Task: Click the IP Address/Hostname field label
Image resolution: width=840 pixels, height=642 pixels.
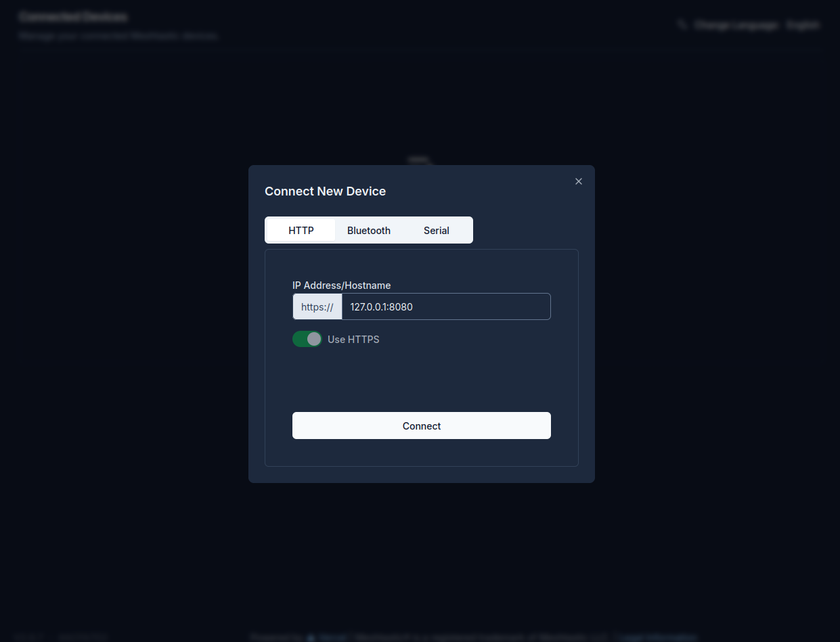Action: (x=341, y=285)
